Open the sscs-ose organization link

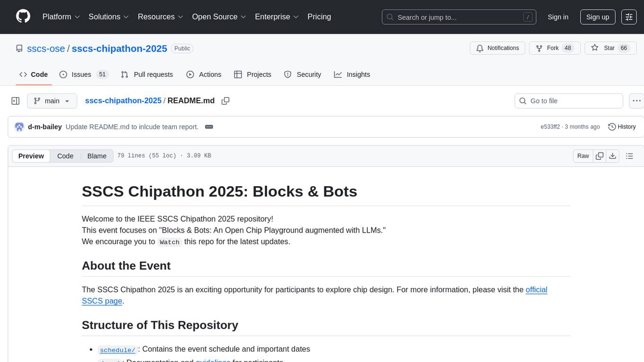46,48
